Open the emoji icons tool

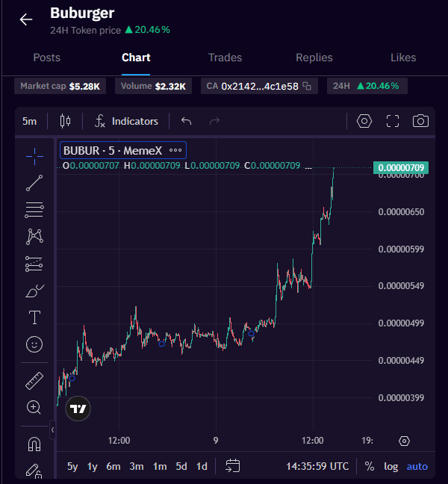(x=34, y=344)
